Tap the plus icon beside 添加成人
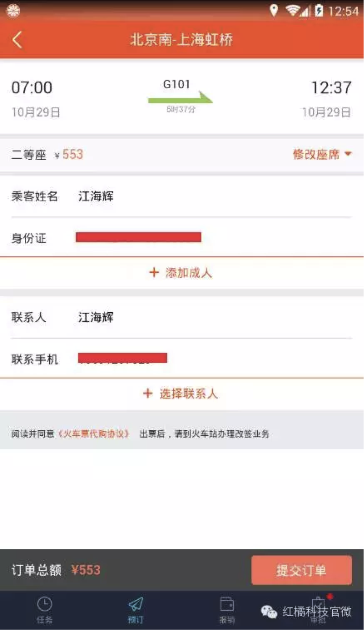 coord(154,273)
